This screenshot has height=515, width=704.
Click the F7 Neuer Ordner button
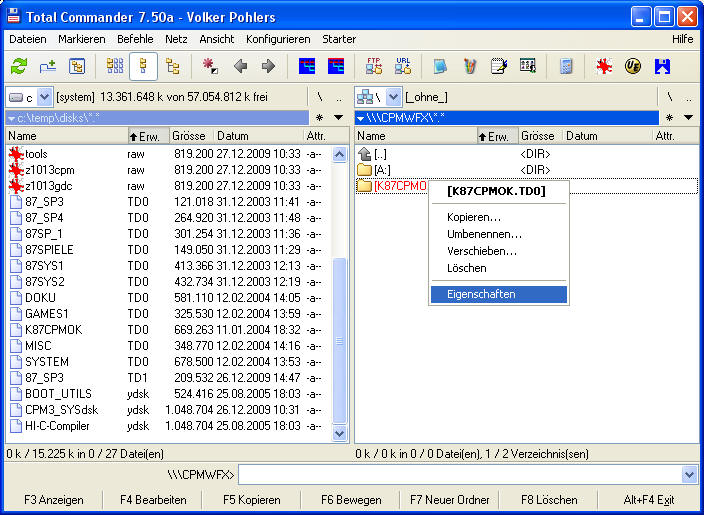(450, 500)
